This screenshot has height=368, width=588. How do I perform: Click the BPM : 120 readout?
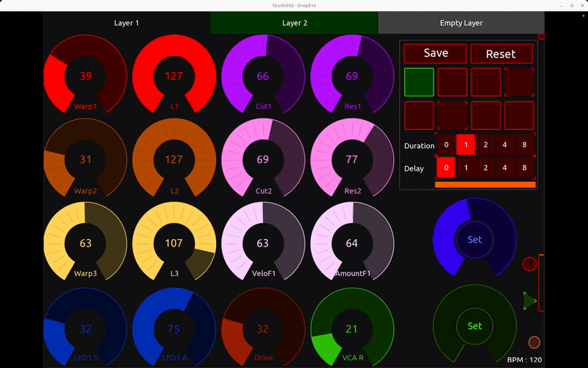coord(524,360)
